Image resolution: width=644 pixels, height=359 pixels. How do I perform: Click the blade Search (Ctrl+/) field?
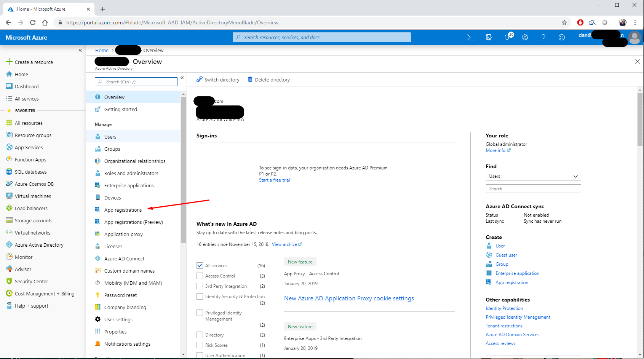[x=136, y=81]
